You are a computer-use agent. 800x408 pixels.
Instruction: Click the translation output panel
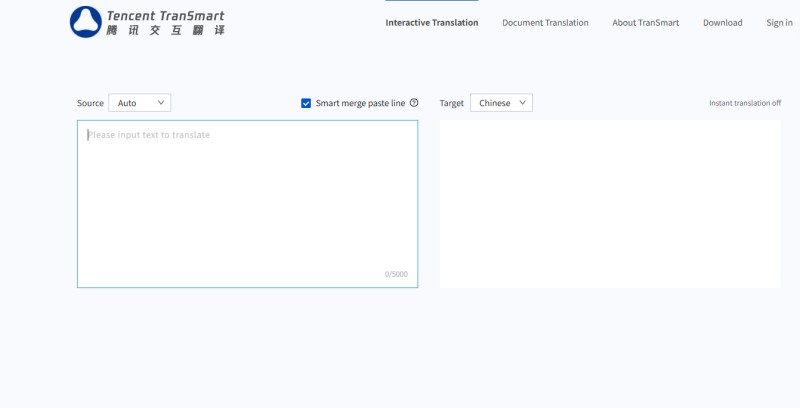(x=610, y=204)
